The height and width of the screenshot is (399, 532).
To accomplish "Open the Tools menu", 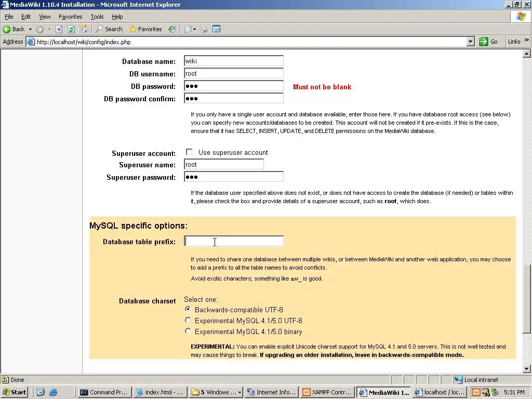I will click(97, 17).
